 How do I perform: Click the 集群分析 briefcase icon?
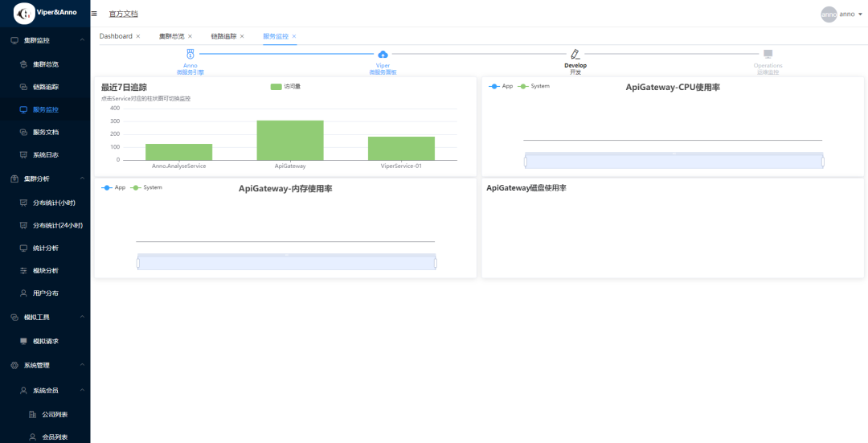click(x=15, y=178)
